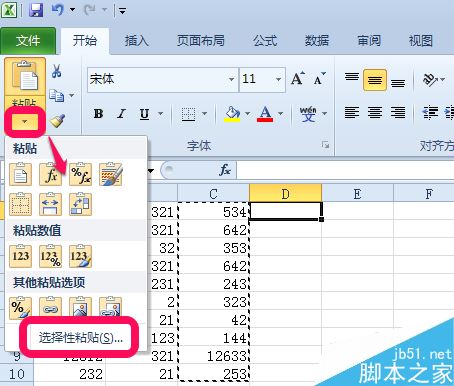454x386 pixels.
Task: Switch to the 插入 ribbon tab
Action: [136, 41]
